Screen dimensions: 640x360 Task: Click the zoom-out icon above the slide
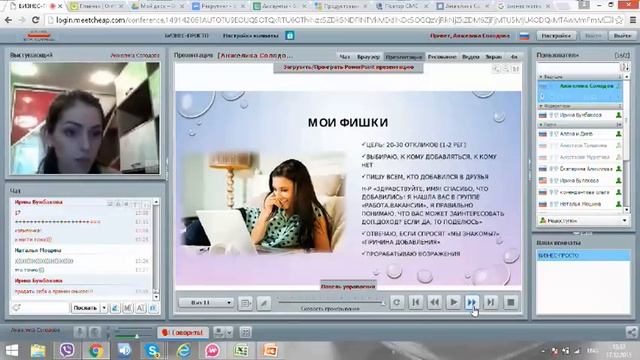coord(506,69)
